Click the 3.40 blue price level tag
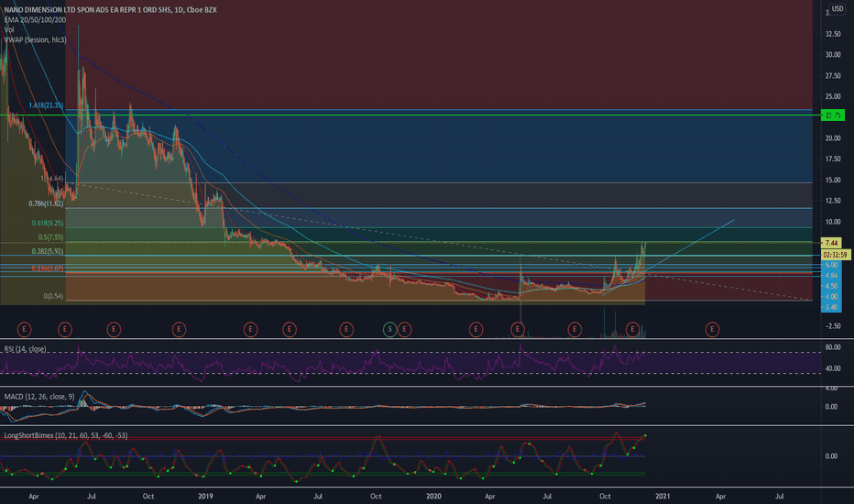The image size is (854, 504). (831, 307)
